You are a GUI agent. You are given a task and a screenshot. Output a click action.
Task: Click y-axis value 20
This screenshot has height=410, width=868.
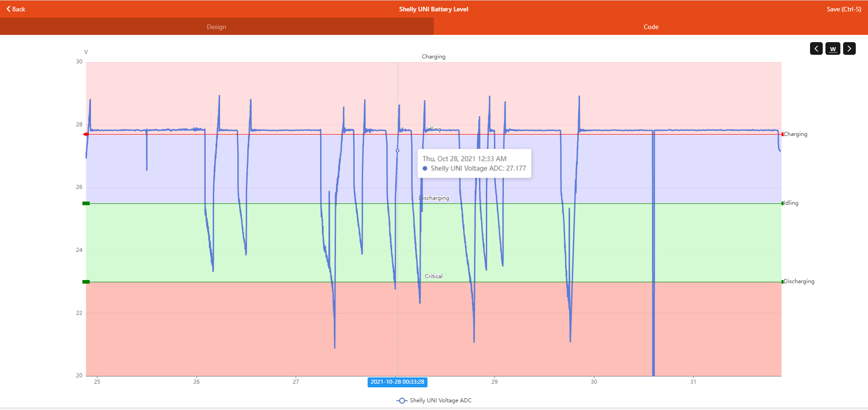click(x=79, y=376)
